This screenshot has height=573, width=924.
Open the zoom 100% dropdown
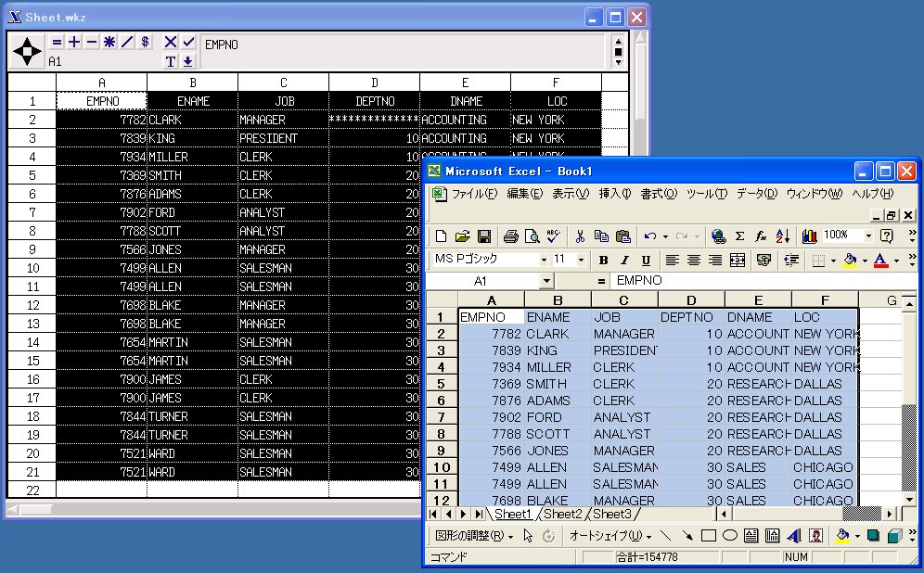(868, 236)
